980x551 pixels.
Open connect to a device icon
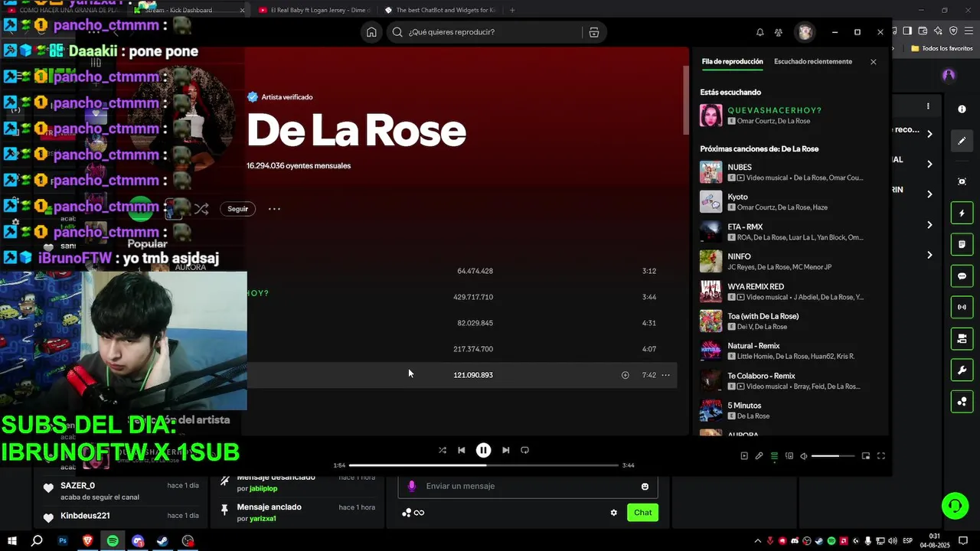pos(789,456)
